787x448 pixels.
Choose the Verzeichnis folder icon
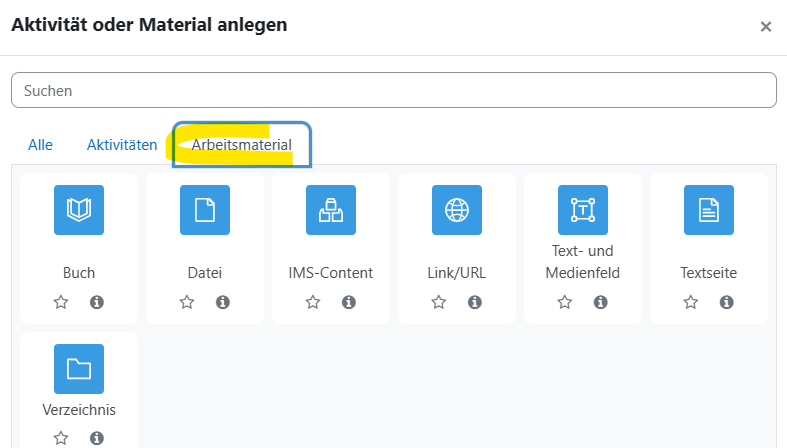point(79,369)
